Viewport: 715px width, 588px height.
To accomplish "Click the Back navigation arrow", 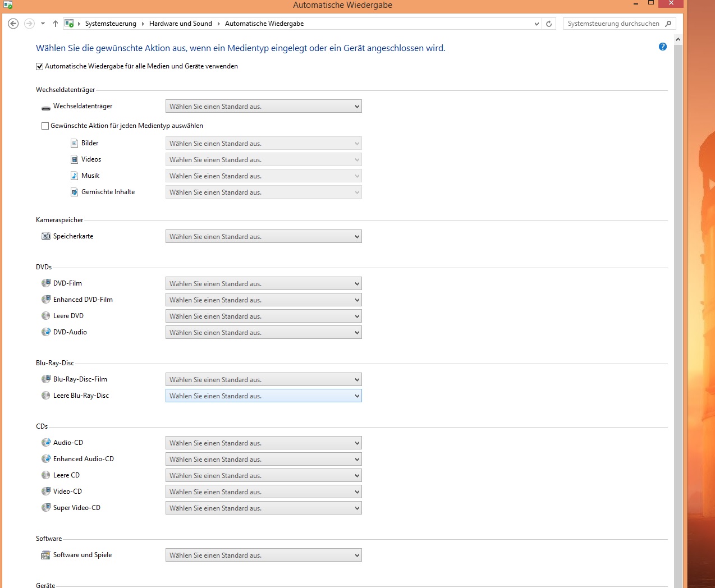I will click(x=13, y=24).
